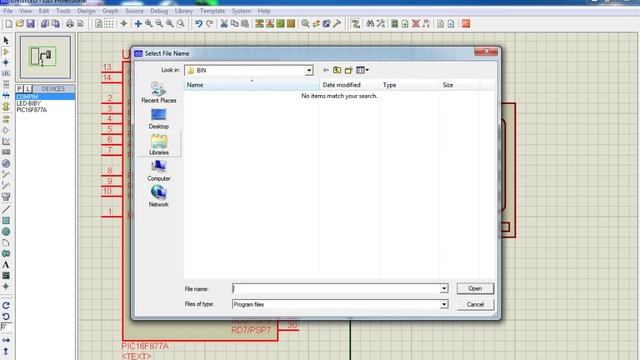Save the design with floppy disk icon
Image resolution: width=640 pixels, height=360 pixels.
pyautogui.click(x=30, y=24)
